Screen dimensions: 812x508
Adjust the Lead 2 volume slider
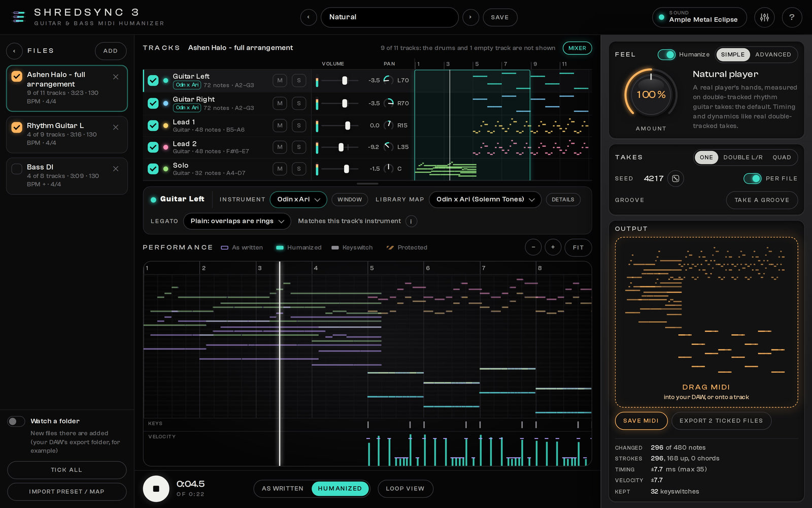pos(341,147)
